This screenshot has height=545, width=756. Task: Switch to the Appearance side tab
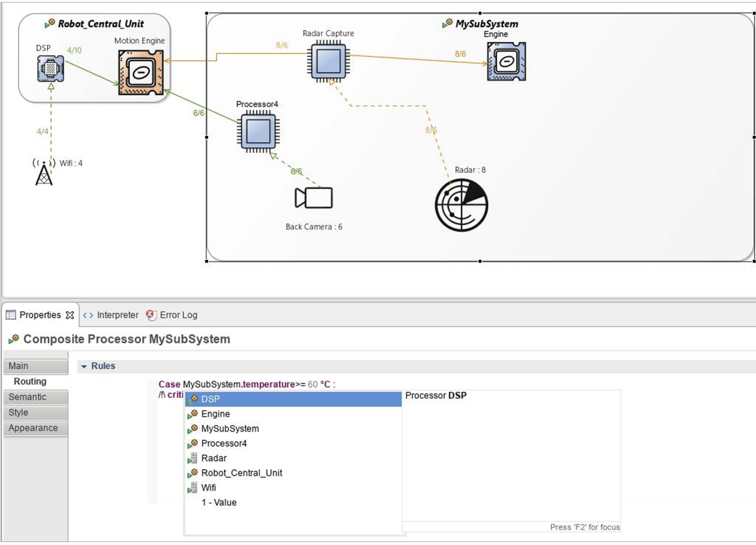(36, 428)
